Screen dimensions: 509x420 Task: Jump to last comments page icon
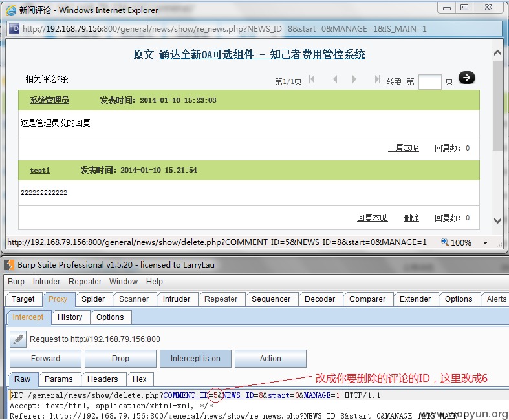click(377, 79)
